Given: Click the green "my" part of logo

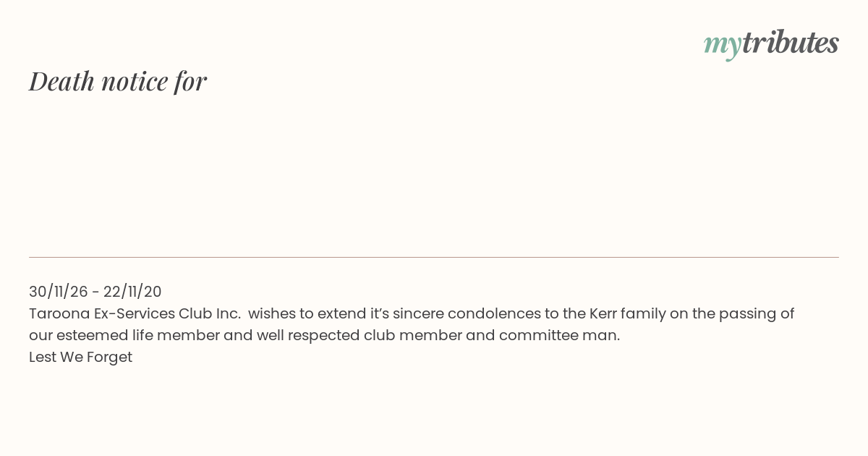Looking at the screenshot, I should (722, 46).
